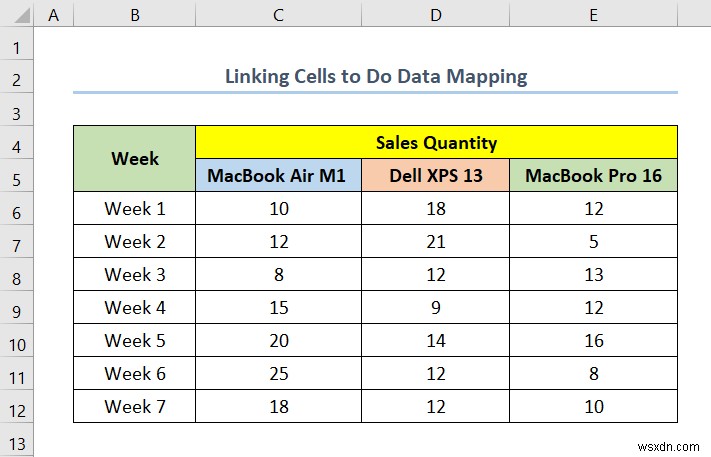
Task: Select the 'Week 4' cell
Action: (135, 307)
